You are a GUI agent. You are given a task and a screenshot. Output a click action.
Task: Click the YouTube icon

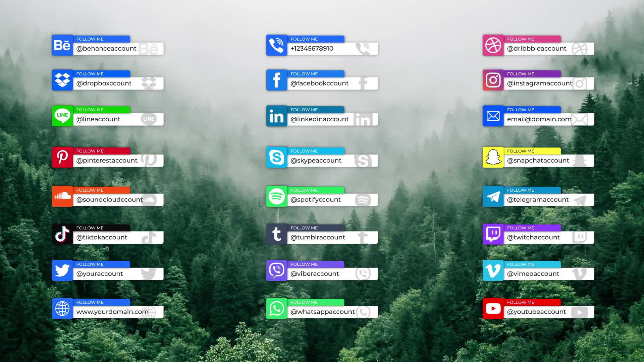492,309
